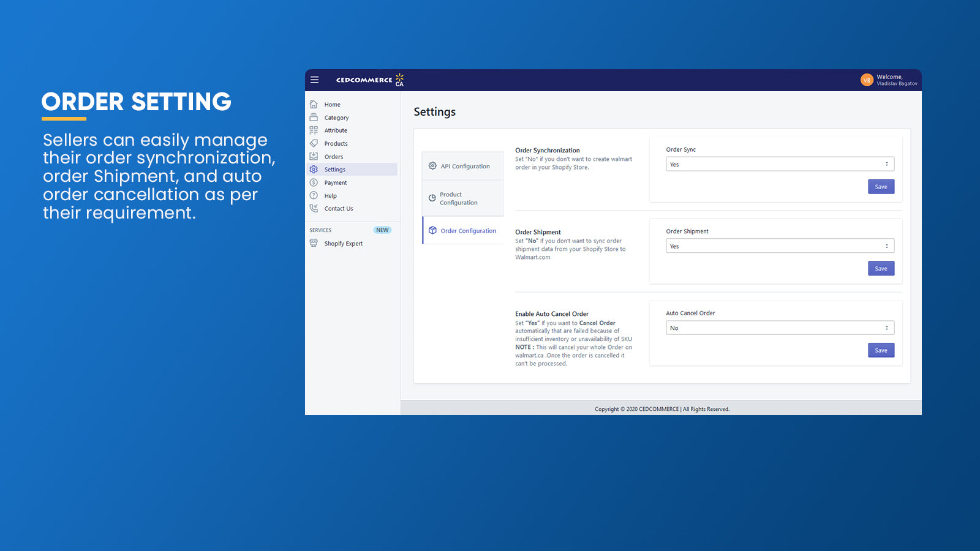Click the Payment dollar icon
This screenshot has height=551, width=980.
[314, 182]
